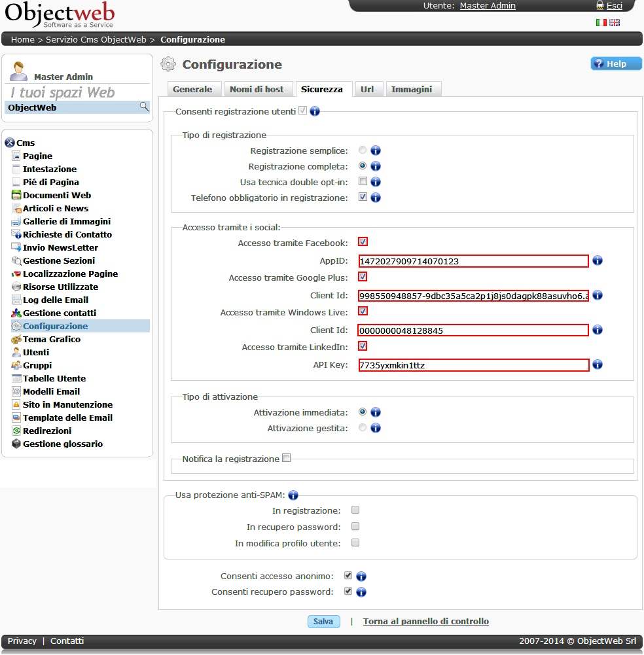Screen dimensions: 644x655
Task: Open info icon beside Facebook AppID field
Action: click(x=597, y=260)
